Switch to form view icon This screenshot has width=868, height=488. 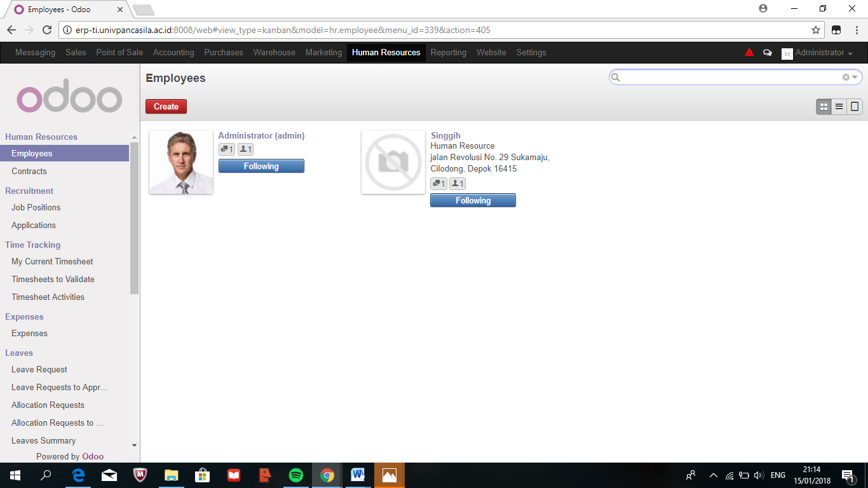[855, 107]
